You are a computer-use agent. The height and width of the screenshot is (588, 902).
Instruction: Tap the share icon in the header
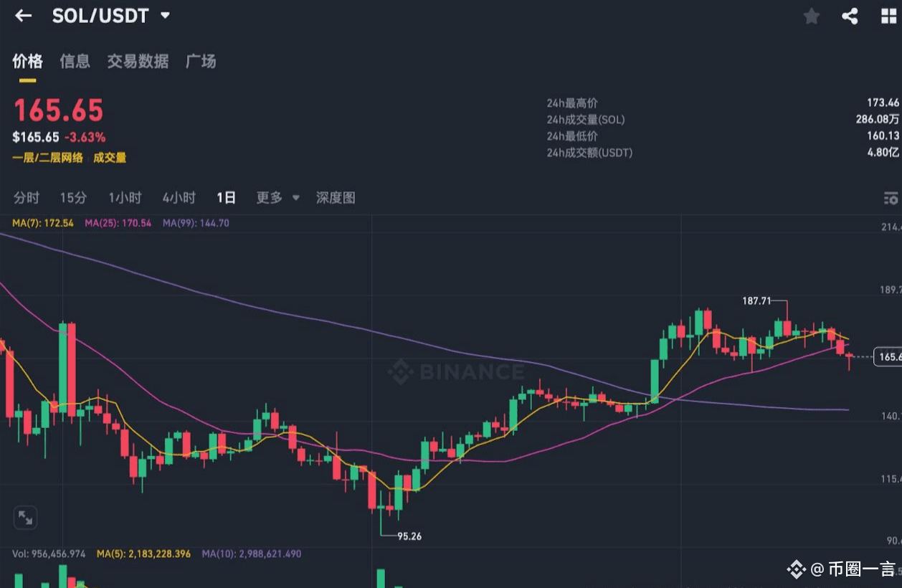pos(850,16)
